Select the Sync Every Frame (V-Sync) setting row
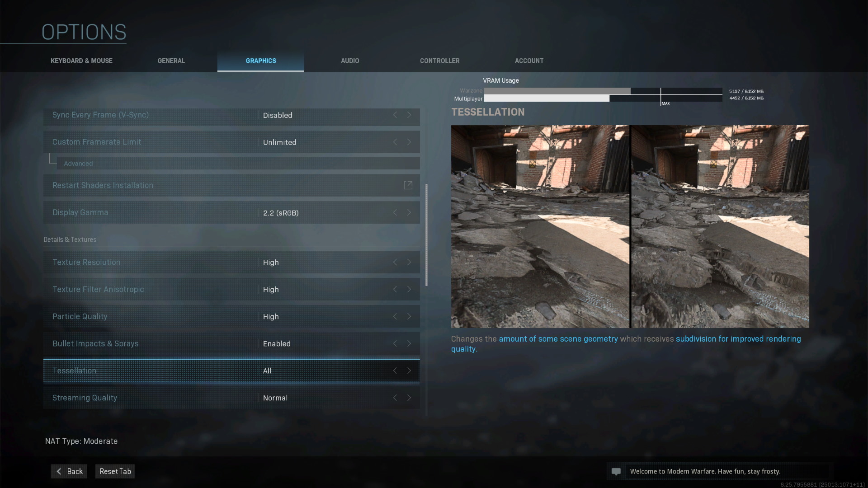The height and width of the screenshot is (488, 868). click(x=231, y=117)
